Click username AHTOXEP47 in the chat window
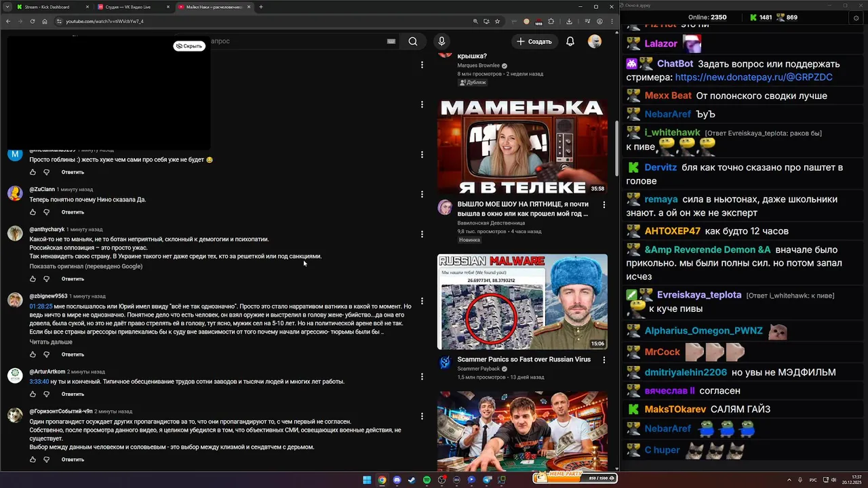 pyautogui.click(x=673, y=231)
